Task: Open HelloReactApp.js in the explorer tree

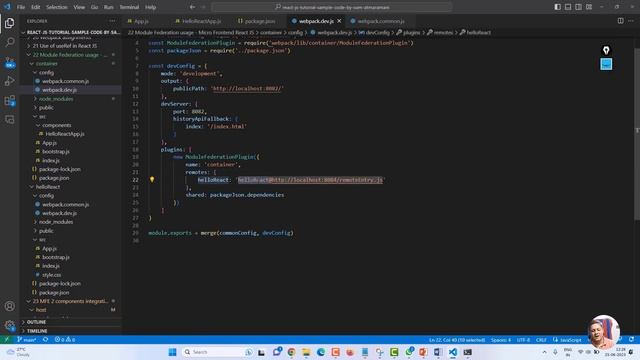Action: pyautogui.click(x=65, y=134)
